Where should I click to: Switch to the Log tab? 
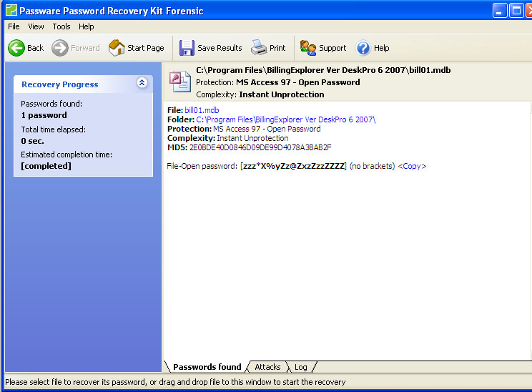click(300, 367)
